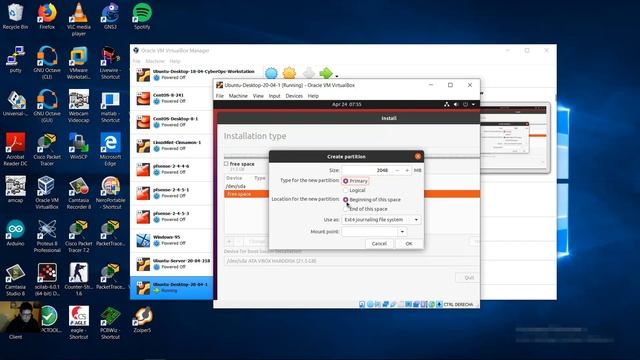Click the guest volume speaker icon
Image resolution: width=640 pixels, height=360 pixels.
(x=456, y=104)
